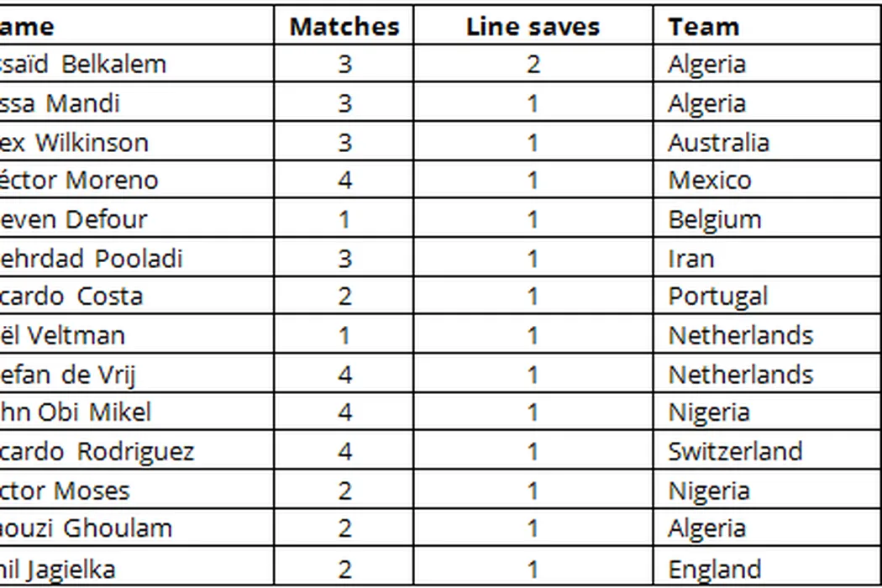The image size is (882, 588).
Task: Select the Wilkinson name cell
Action: click(76, 142)
